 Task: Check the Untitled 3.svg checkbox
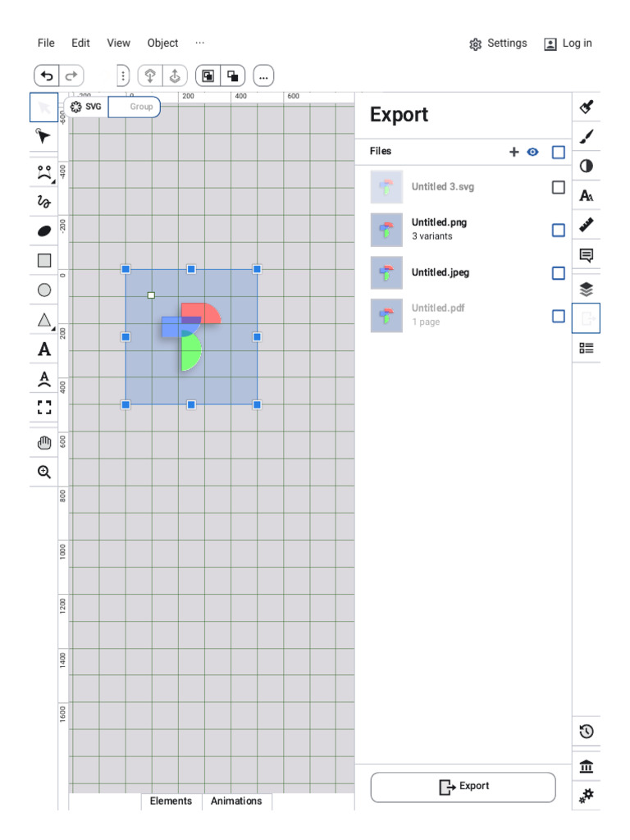click(x=558, y=187)
